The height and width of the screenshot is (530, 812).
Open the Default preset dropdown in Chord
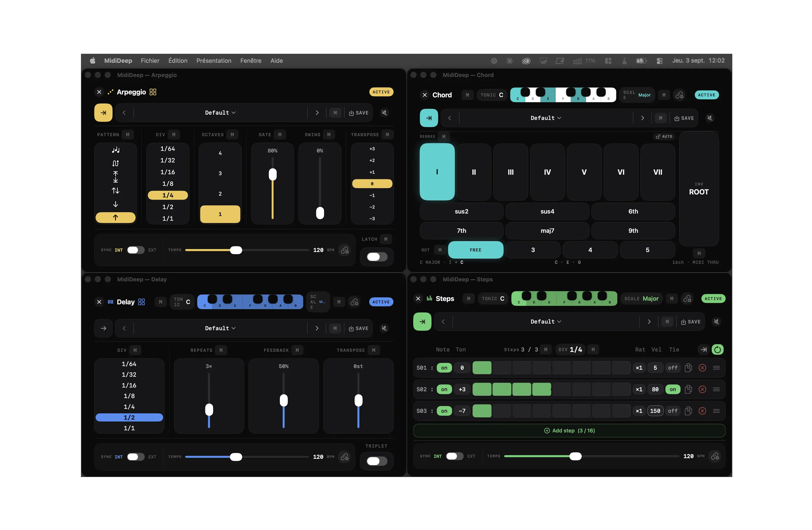point(546,118)
